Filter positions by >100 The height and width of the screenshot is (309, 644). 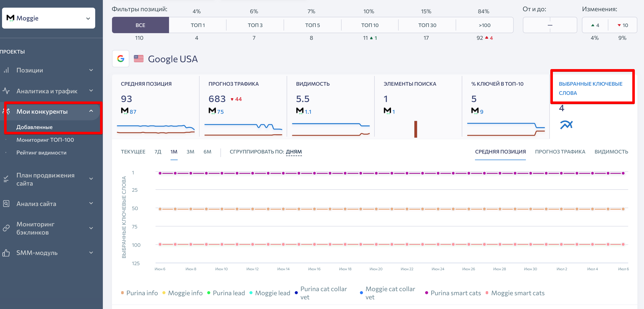point(485,25)
